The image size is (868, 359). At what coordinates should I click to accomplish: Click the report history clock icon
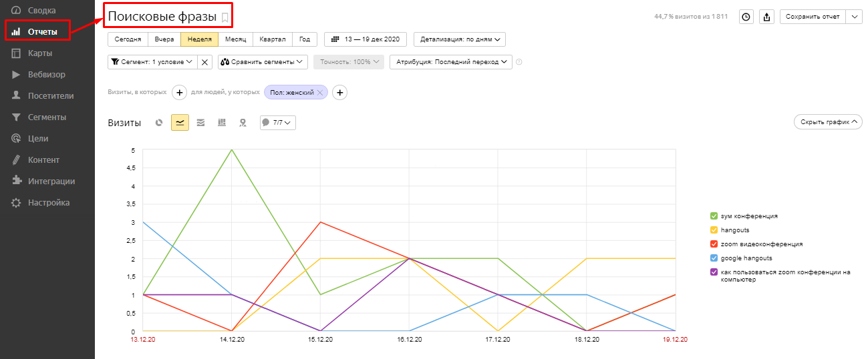746,17
